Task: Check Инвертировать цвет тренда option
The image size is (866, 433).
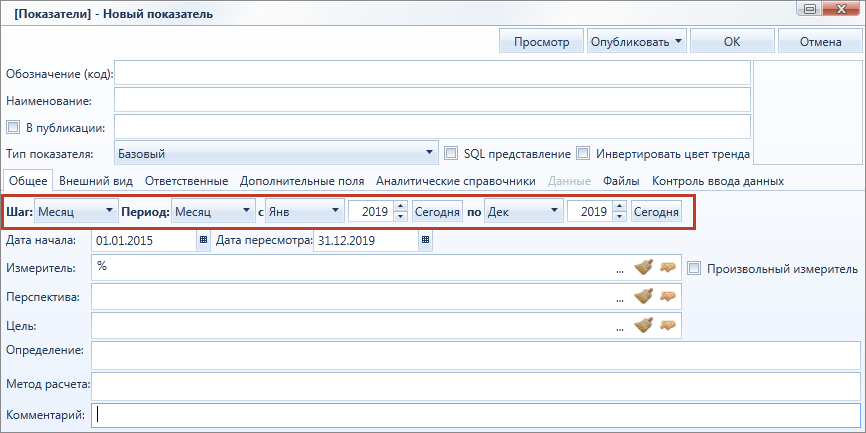Action: coord(583,153)
